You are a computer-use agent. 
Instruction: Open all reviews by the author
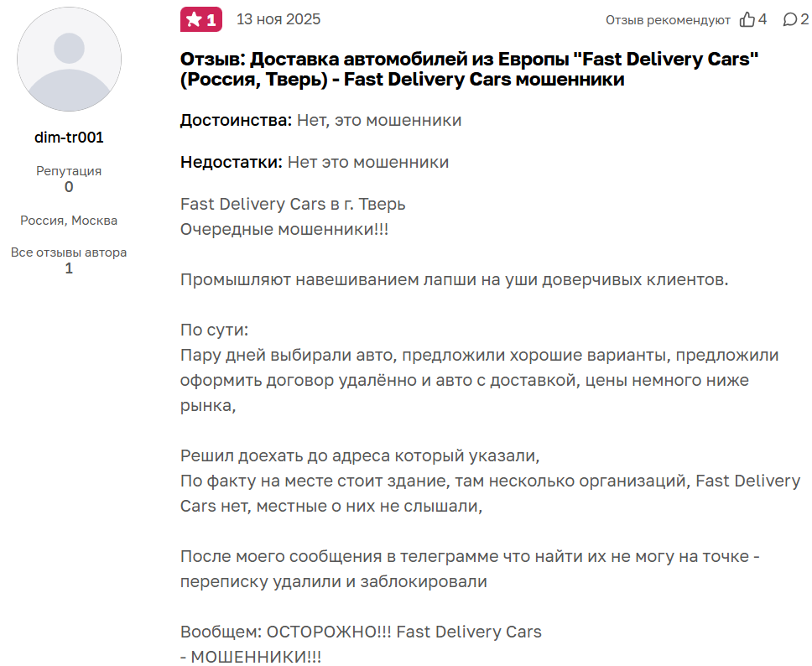pos(68,252)
